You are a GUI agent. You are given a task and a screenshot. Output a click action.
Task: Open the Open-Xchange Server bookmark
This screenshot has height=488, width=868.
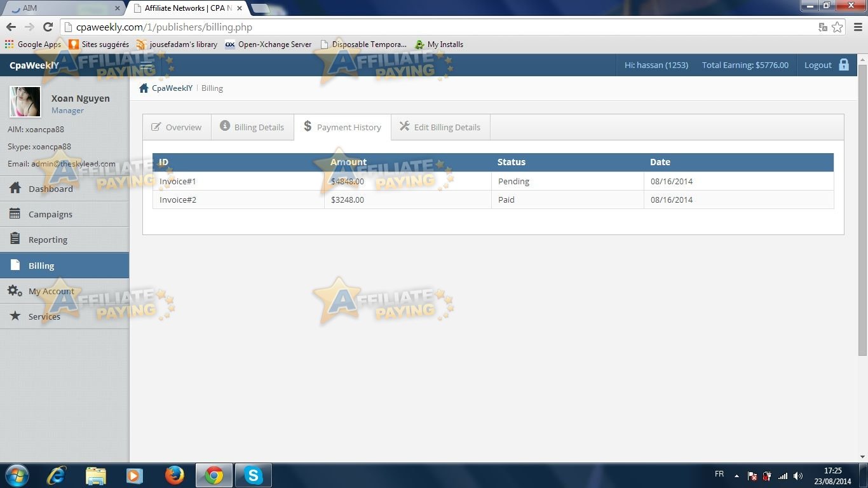269,44
